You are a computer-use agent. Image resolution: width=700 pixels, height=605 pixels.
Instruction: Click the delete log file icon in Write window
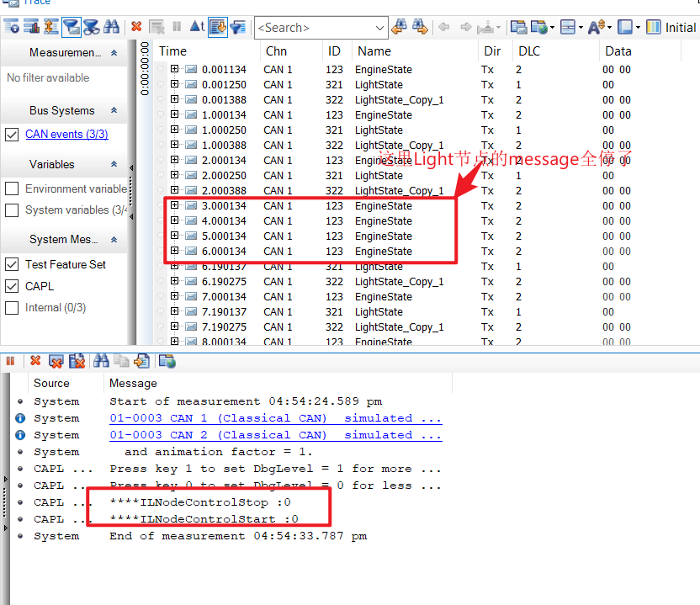coord(77,361)
